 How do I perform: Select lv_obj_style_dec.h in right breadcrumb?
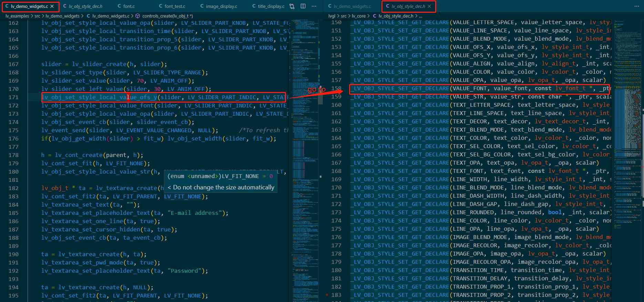[x=396, y=16]
